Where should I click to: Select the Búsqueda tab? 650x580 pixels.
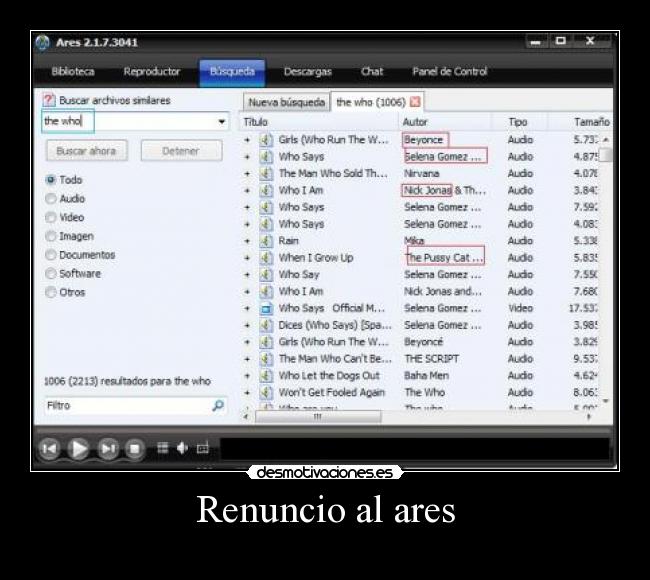(x=232, y=73)
